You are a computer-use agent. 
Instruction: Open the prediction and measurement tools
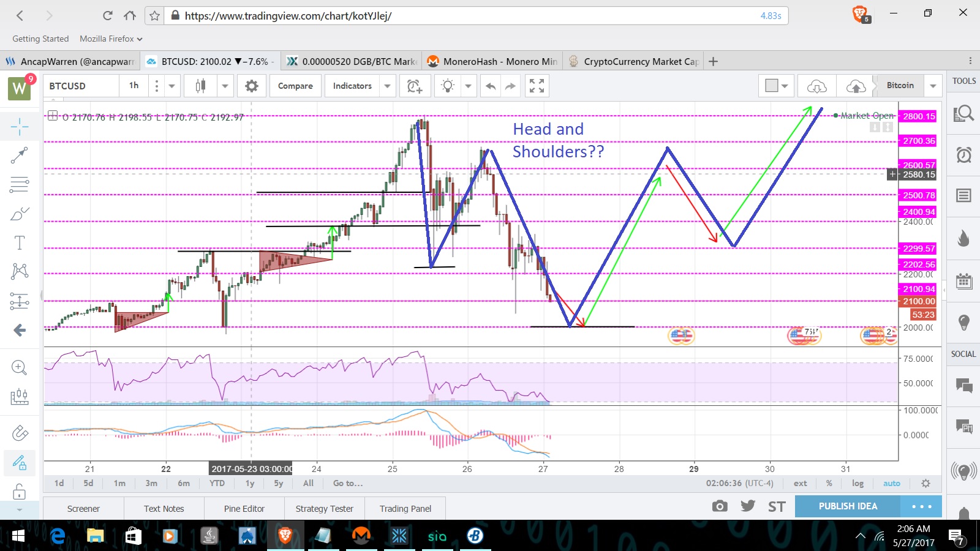[x=20, y=301]
